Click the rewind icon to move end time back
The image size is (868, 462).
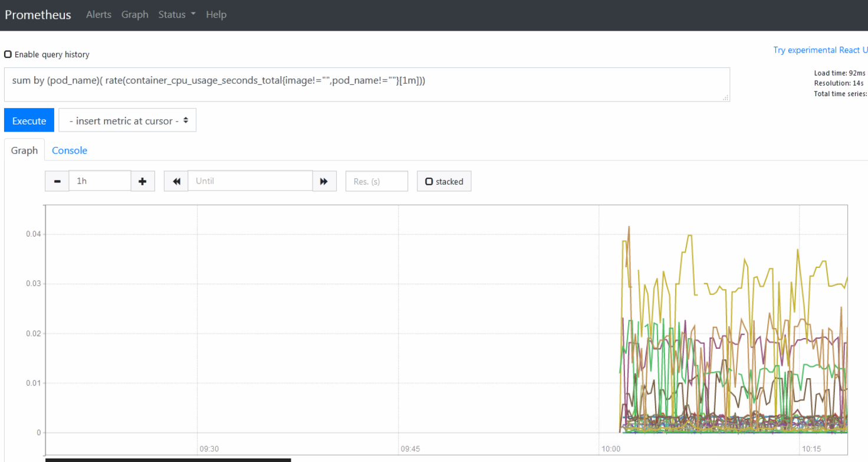click(176, 182)
